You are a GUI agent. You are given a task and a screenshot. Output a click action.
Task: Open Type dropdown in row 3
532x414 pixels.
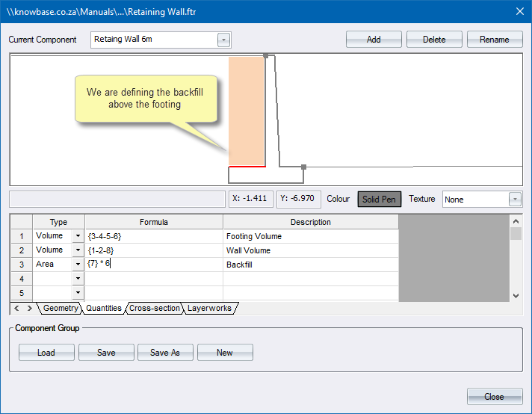pos(78,265)
